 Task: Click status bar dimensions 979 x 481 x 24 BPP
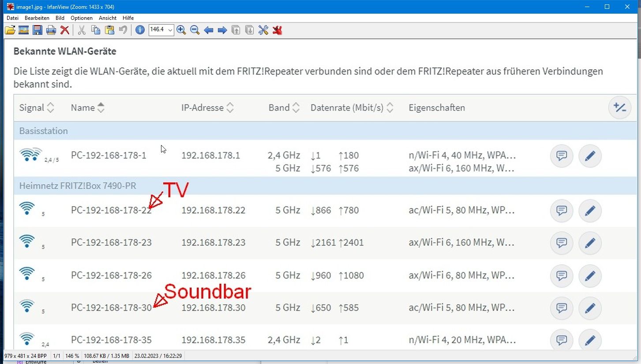point(26,356)
